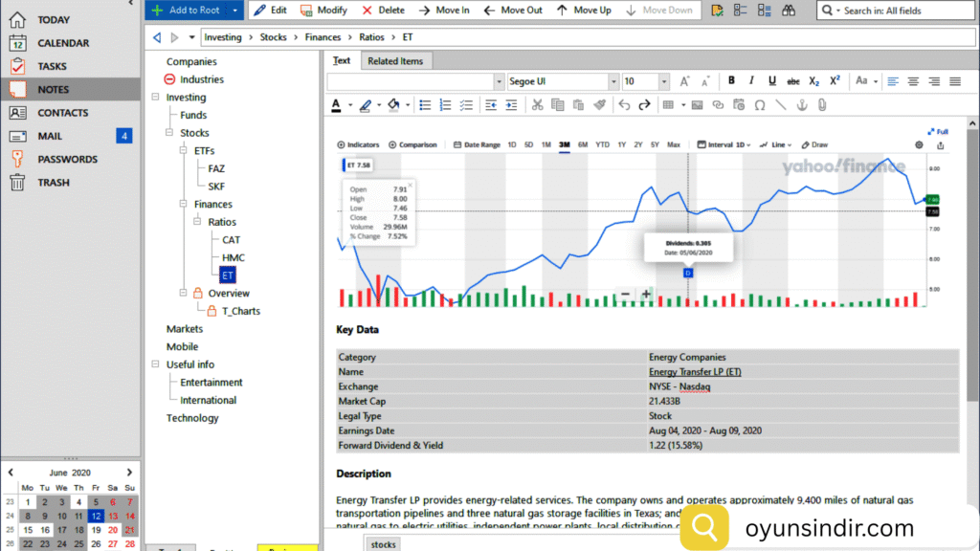Select the 6M chart range
980x551 pixels.
point(583,144)
